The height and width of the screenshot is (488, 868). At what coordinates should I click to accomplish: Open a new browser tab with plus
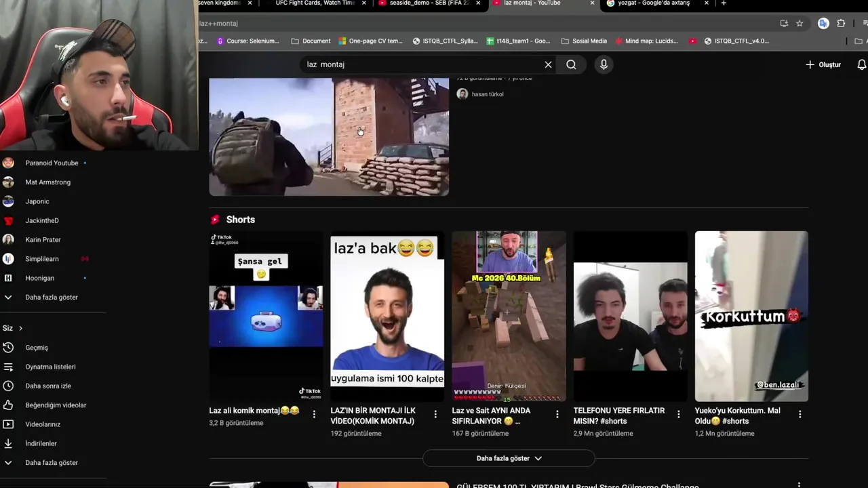(x=724, y=3)
